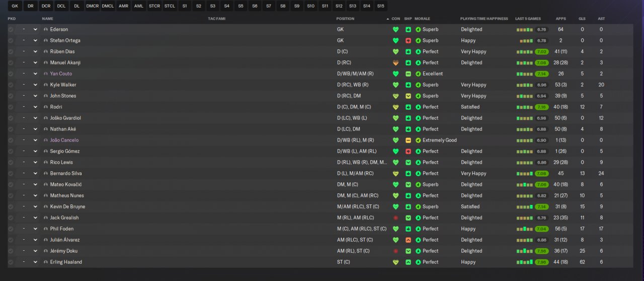Click Kevin De Bruyne's 7.14 rating badge

pos(541,206)
